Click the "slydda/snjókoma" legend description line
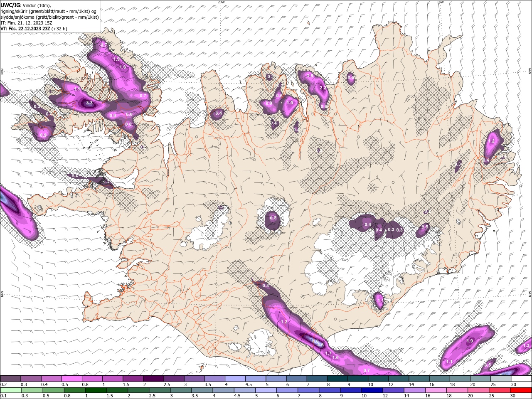 (49, 17)
